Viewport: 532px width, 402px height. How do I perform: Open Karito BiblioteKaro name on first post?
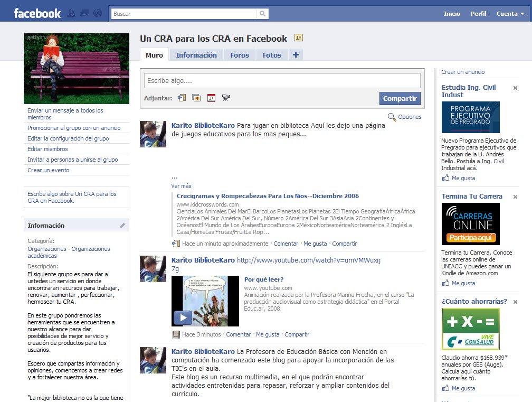click(x=203, y=126)
